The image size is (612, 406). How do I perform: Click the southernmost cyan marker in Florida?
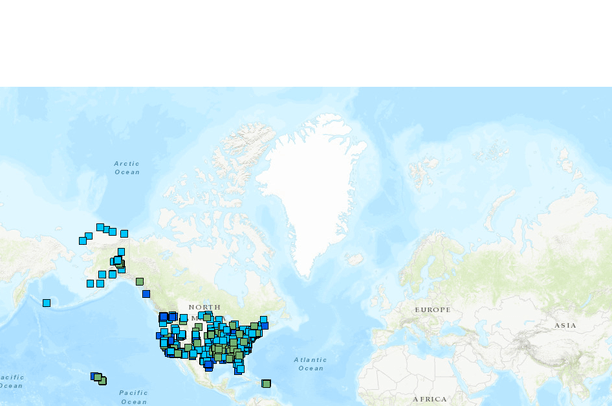point(240,369)
